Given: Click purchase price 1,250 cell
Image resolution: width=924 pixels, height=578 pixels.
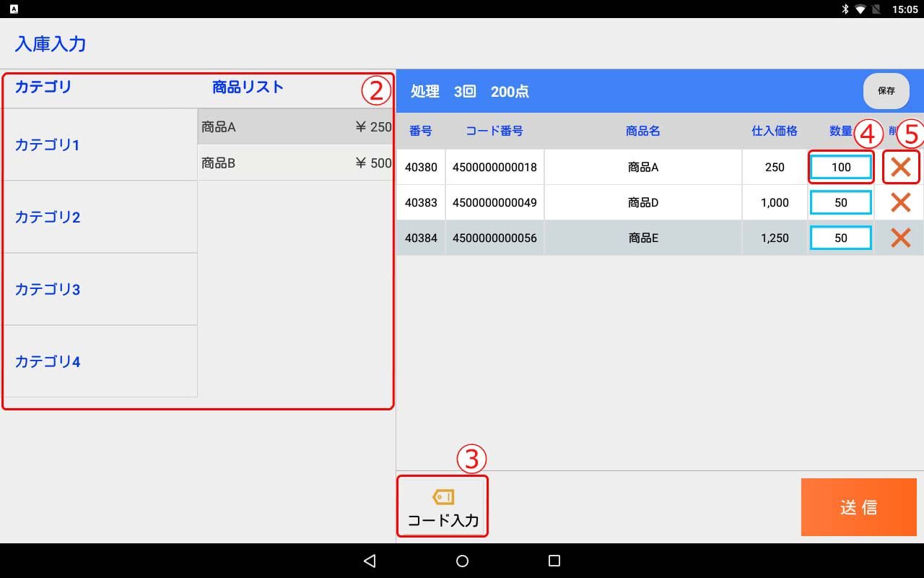Looking at the screenshot, I should coord(775,238).
